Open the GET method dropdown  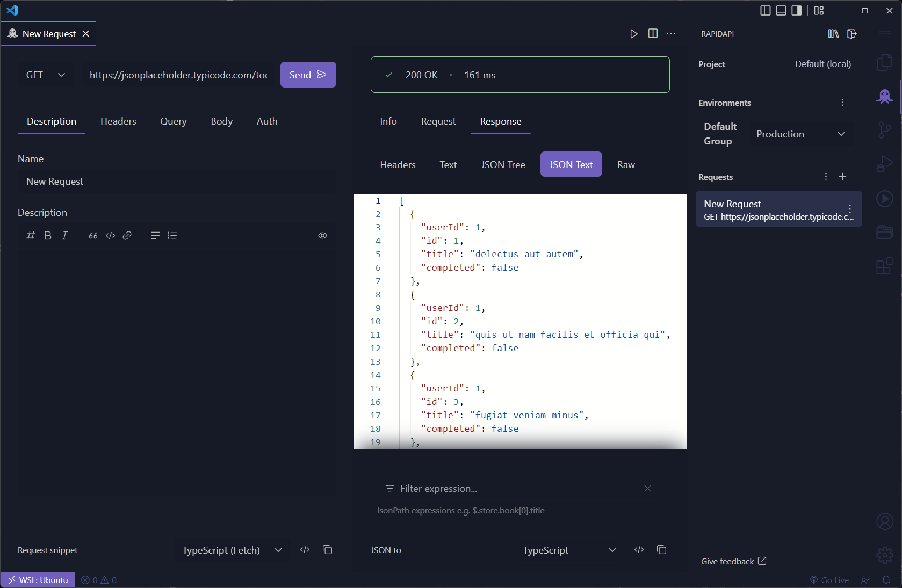click(45, 75)
